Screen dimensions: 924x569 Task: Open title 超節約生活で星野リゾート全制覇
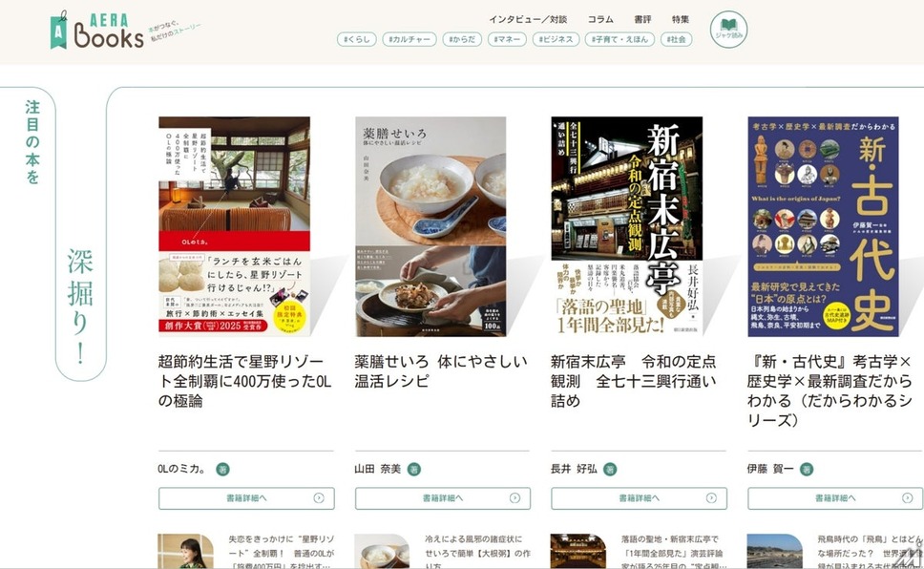coord(245,381)
